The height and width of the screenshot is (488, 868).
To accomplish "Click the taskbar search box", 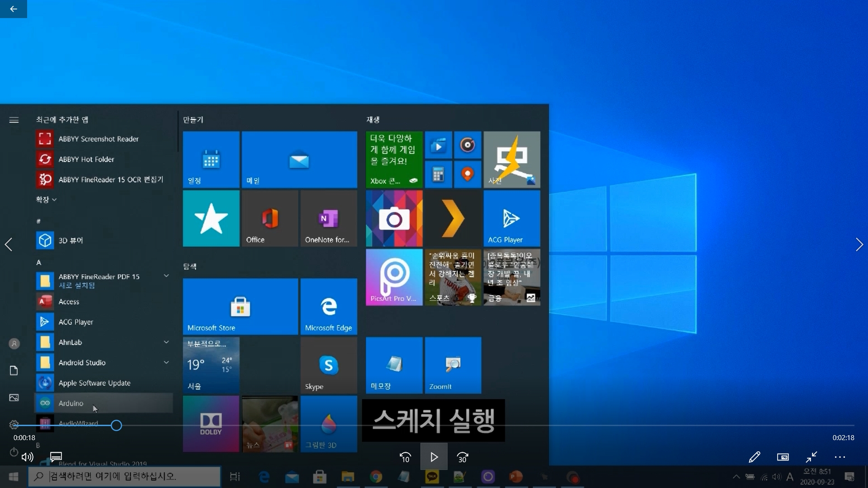I will coord(125,476).
